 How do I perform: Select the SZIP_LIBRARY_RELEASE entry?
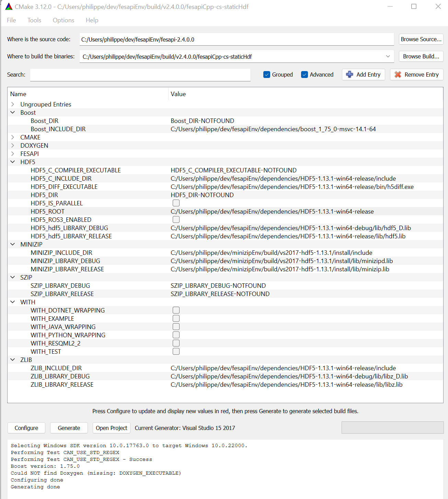62,294
